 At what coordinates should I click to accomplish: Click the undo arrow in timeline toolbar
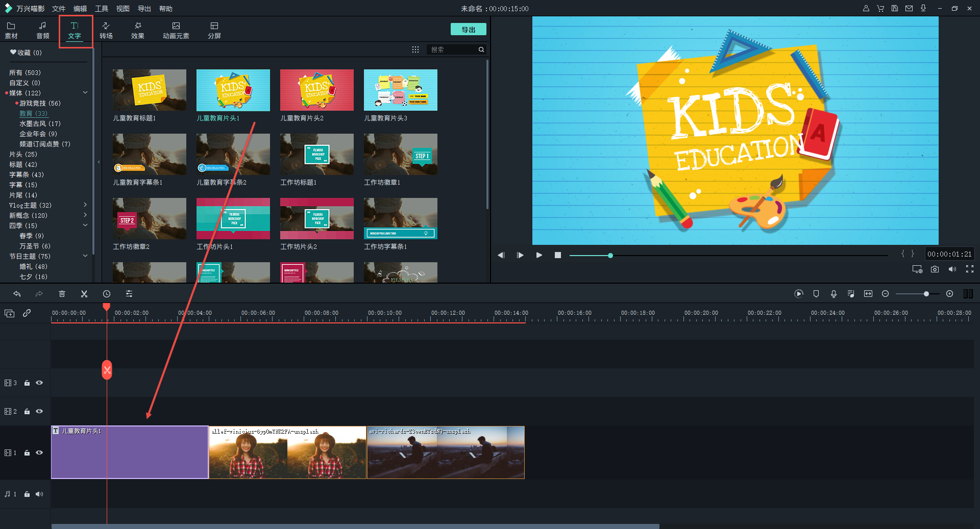point(17,294)
